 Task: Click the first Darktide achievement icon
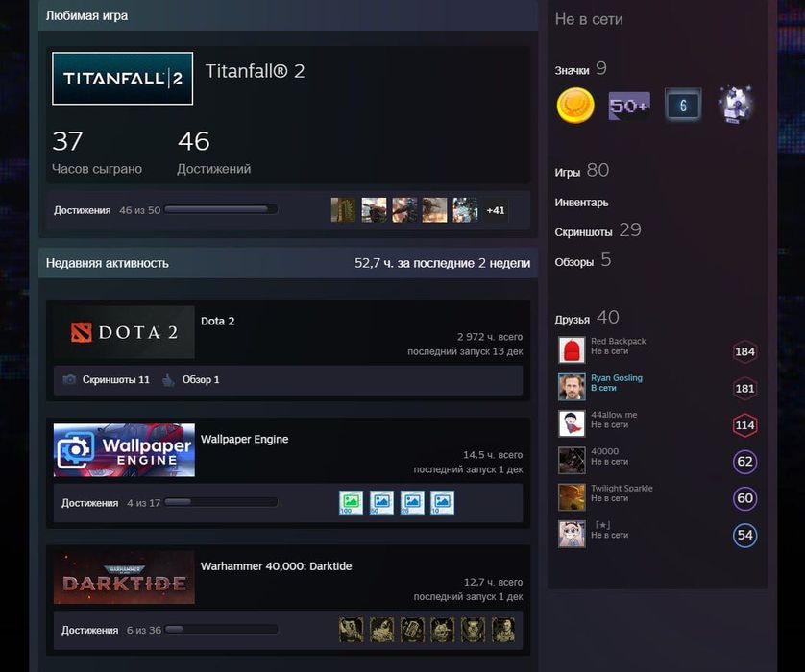point(352,630)
